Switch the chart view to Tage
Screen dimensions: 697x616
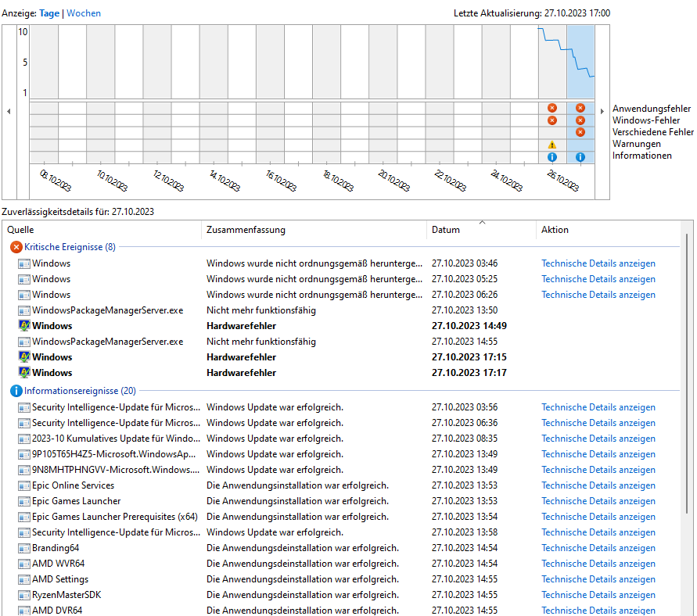(49, 13)
